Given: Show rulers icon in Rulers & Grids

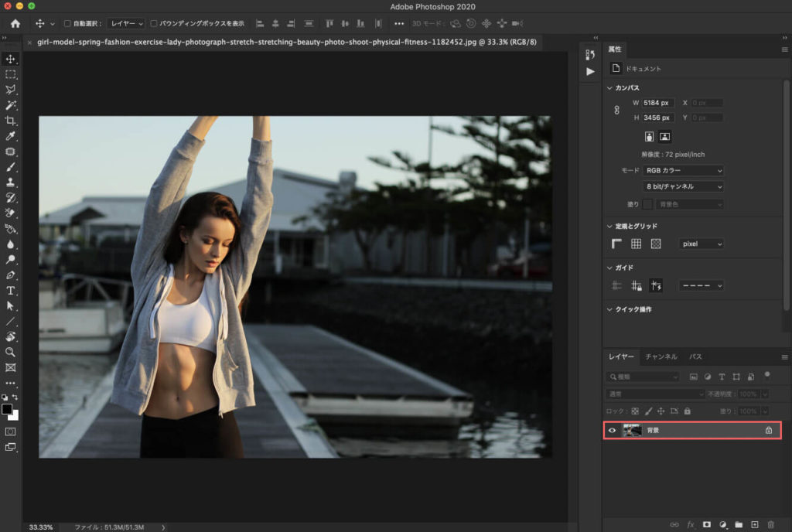Looking at the screenshot, I should (616, 244).
